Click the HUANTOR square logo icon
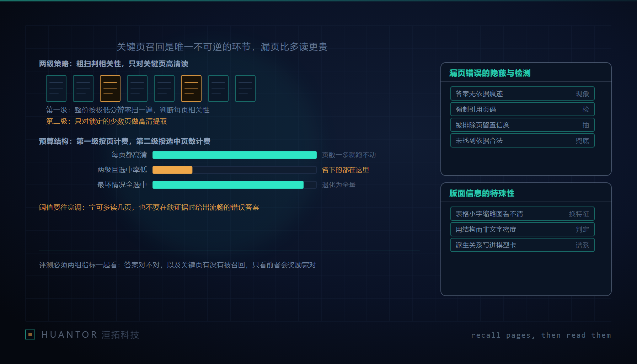637x364 pixels. (30, 334)
